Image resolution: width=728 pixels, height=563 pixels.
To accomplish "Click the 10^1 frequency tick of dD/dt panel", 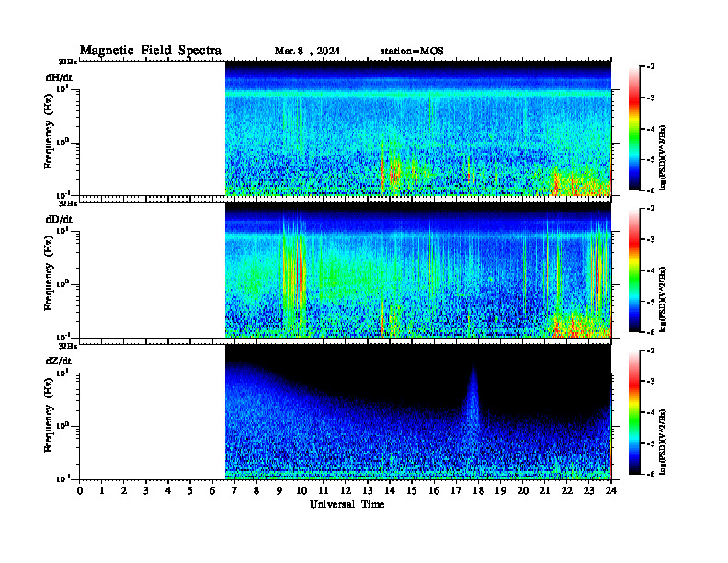I will coord(63,230).
